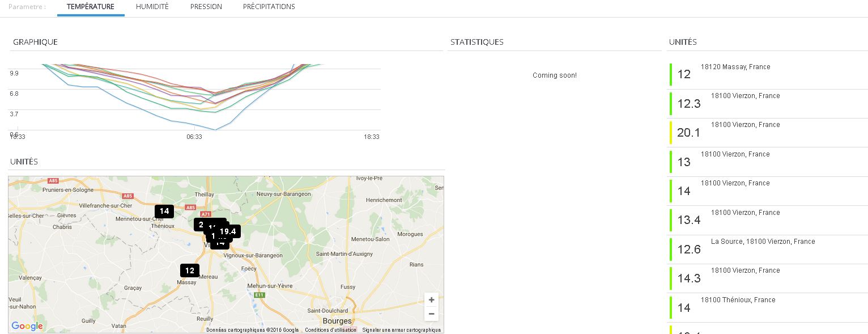Zoom out on the map

pyautogui.click(x=431, y=314)
